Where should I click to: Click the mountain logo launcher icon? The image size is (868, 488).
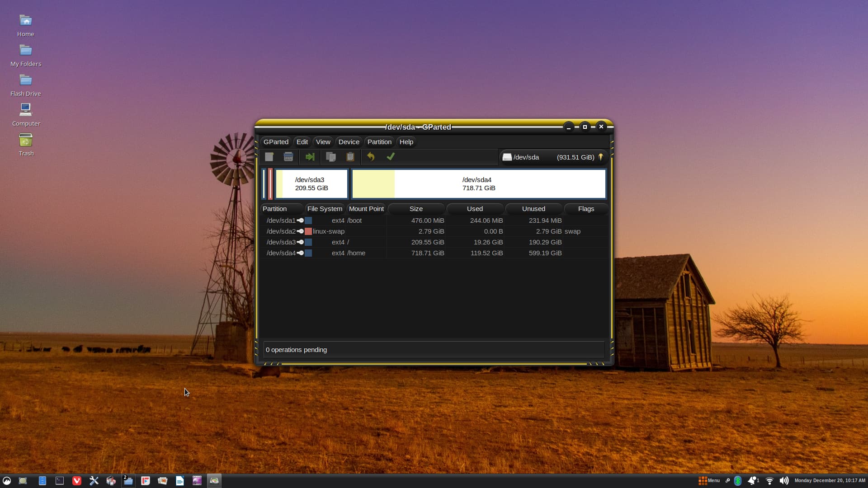[x=7, y=481]
